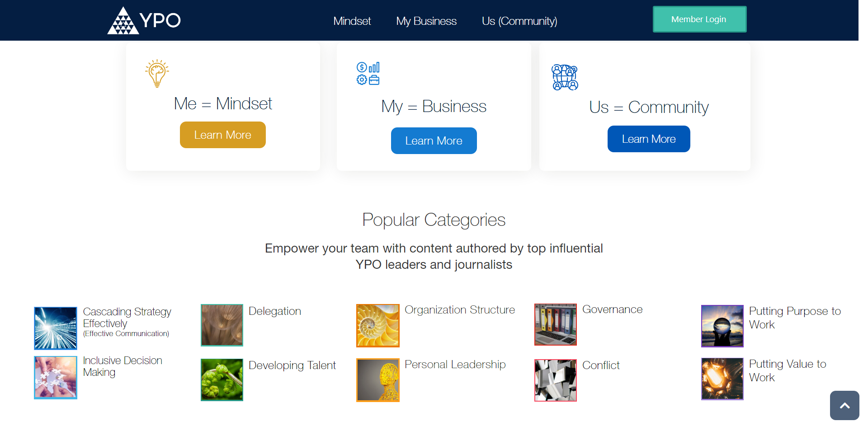868x426 pixels.
Task: Select the Developing Talent fern thumbnail
Action: click(x=222, y=380)
